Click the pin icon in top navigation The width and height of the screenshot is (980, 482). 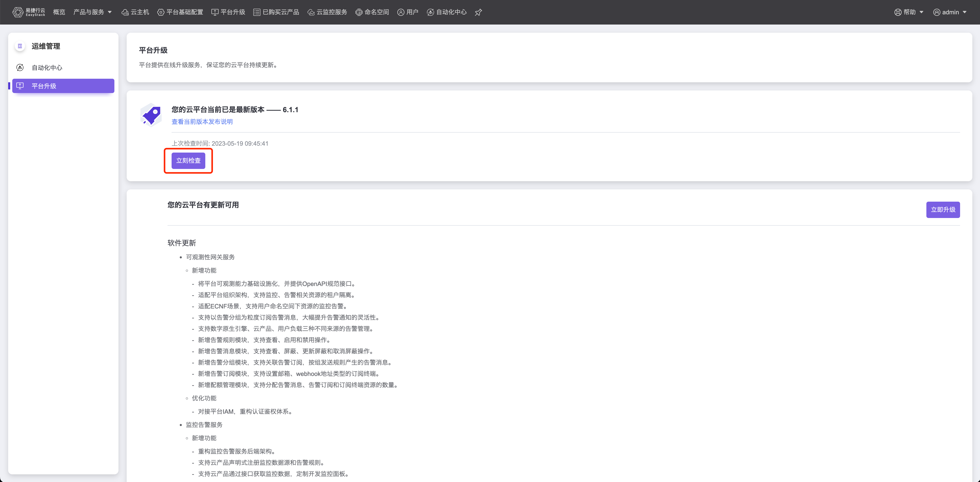tap(479, 12)
